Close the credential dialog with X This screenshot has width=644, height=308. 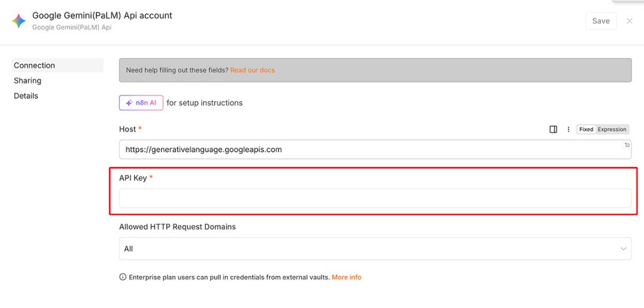629,21
